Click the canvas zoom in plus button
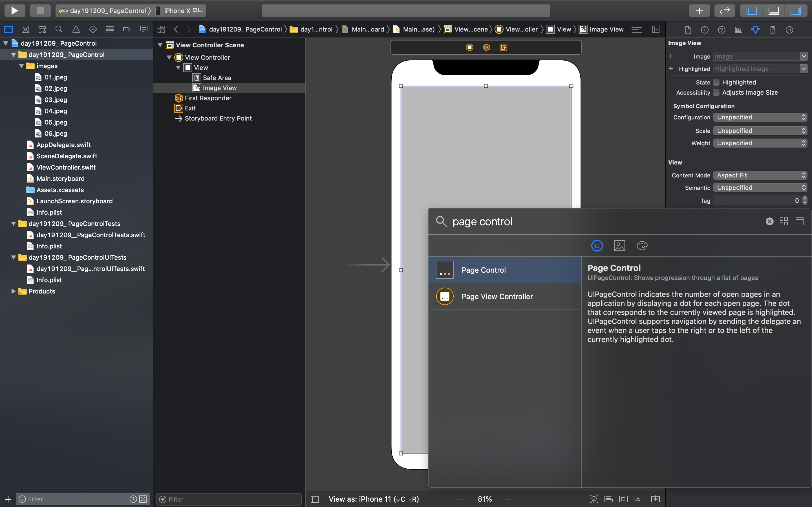Viewport: 812px width, 507px height. pyautogui.click(x=509, y=499)
